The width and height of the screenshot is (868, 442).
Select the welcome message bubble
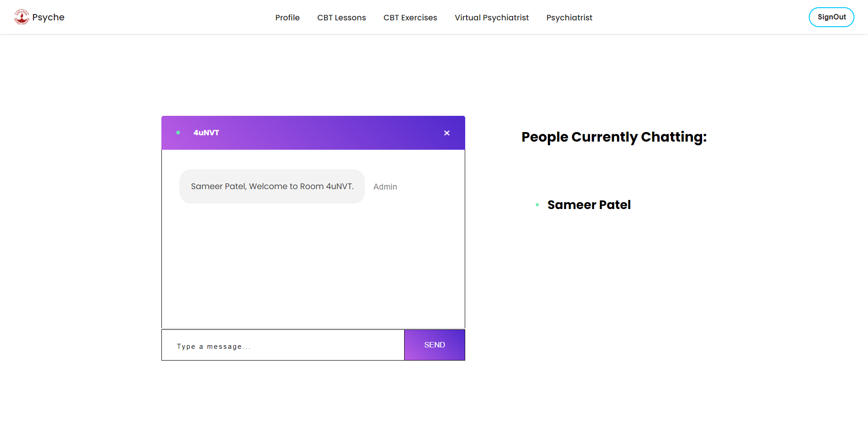[272, 186]
